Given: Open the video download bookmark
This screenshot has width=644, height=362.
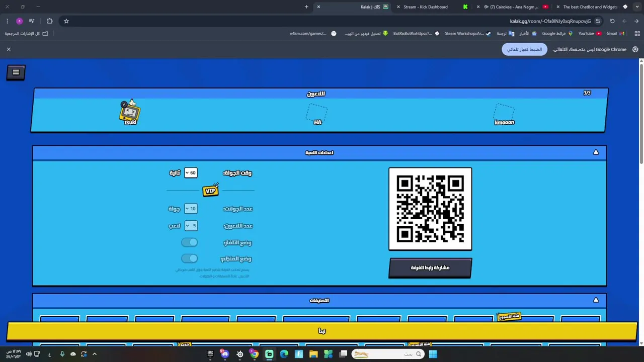Looking at the screenshot, I should point(366,34).
